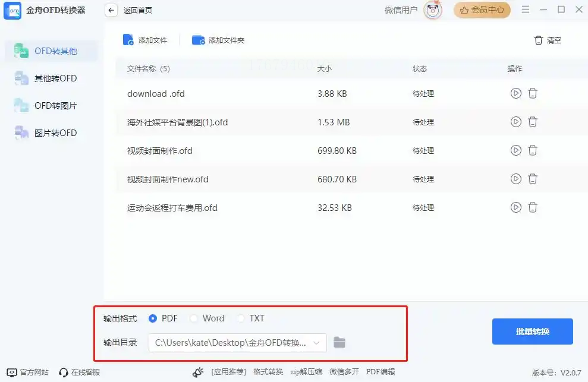The width and height of the screenshot is (588, 382).
Task: Start conversion of 视频封面制作new.ofd
Action: point(515,179)
